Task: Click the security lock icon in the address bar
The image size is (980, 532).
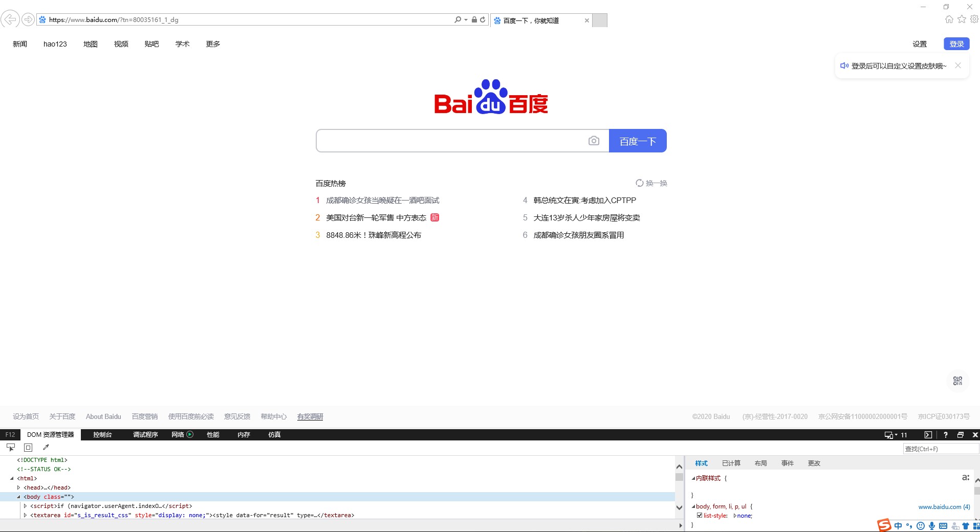Action: pos(474,19)
